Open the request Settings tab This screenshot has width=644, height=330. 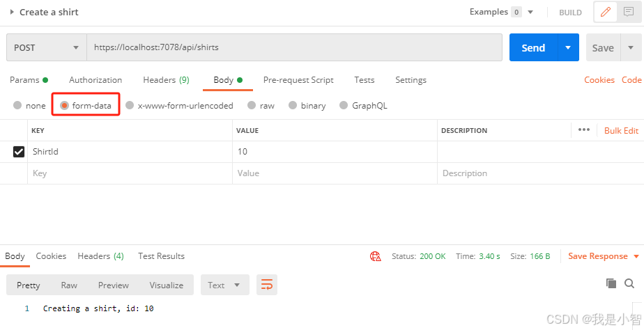tap(411, 80)
